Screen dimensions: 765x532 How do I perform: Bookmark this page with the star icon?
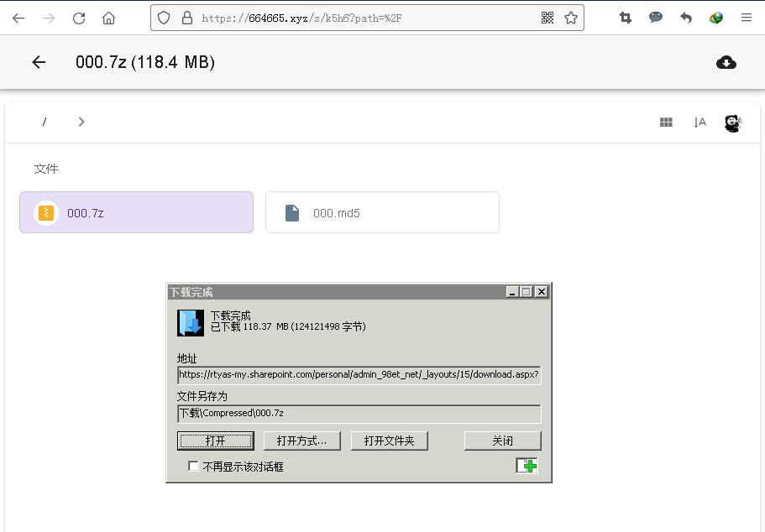click(x=571, y=18)
